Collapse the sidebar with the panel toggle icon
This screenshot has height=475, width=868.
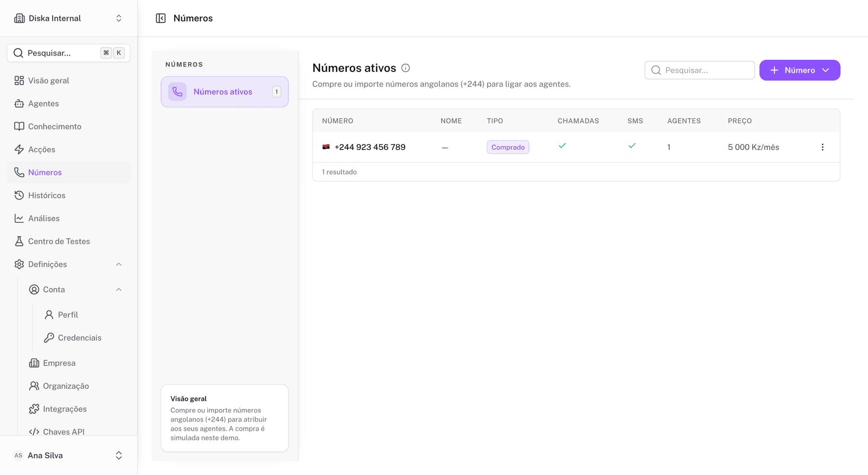(161, 18)
